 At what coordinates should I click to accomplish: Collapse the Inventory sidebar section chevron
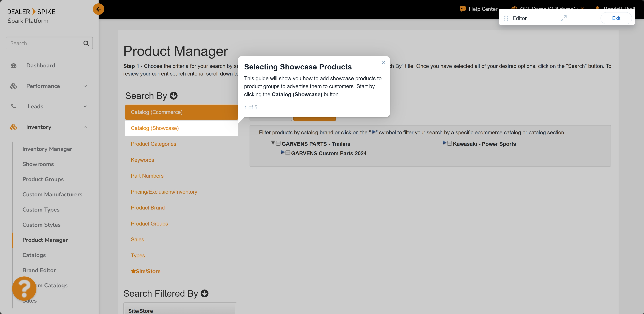85,127
